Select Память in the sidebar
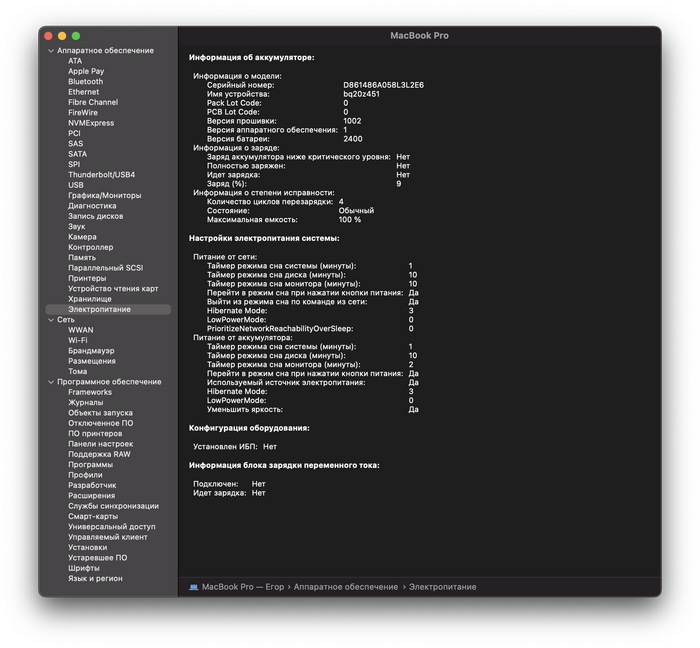 [x=82, y=258]
